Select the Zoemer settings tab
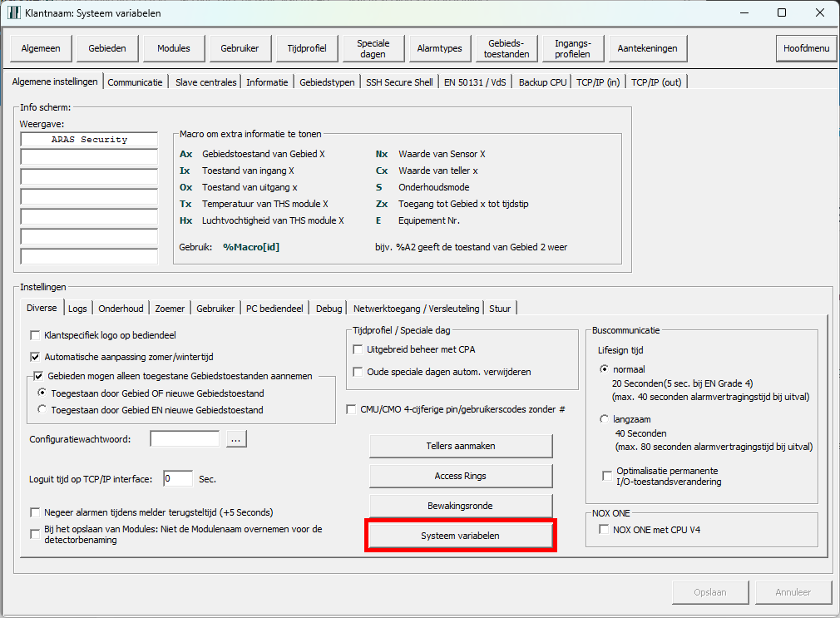This screenshot has width=840, height=618. pos(170,309)
